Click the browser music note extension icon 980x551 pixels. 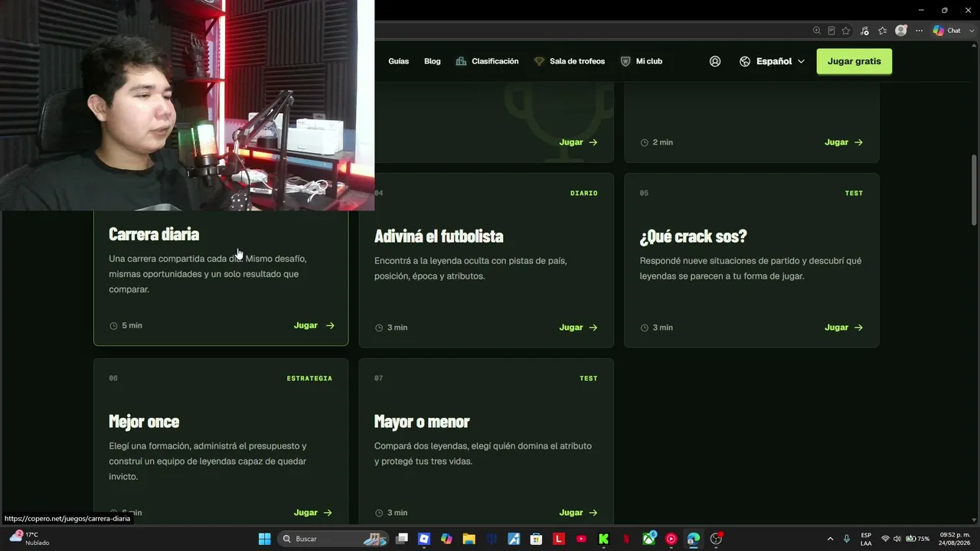click(864, 31)
